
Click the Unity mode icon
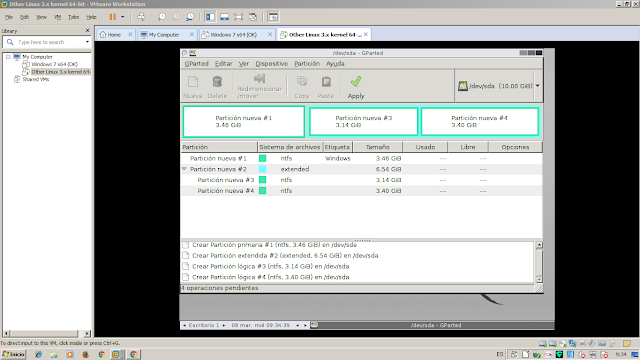253,17
